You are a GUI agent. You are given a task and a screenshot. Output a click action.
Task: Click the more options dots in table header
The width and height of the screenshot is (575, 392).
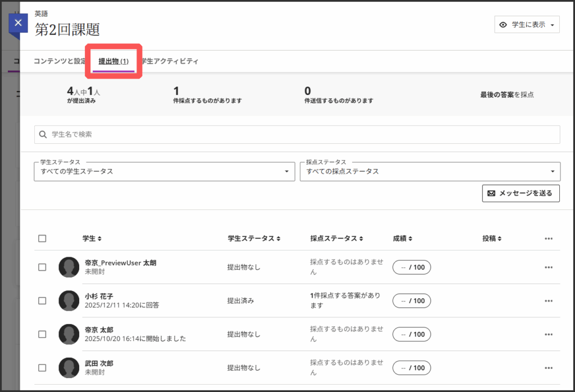coord(548,239)
